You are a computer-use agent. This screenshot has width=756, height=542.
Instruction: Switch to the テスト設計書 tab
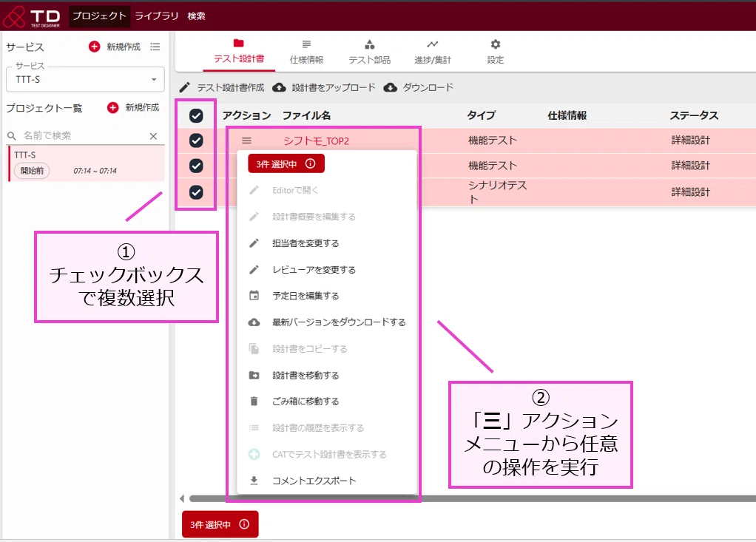point(239,52)
